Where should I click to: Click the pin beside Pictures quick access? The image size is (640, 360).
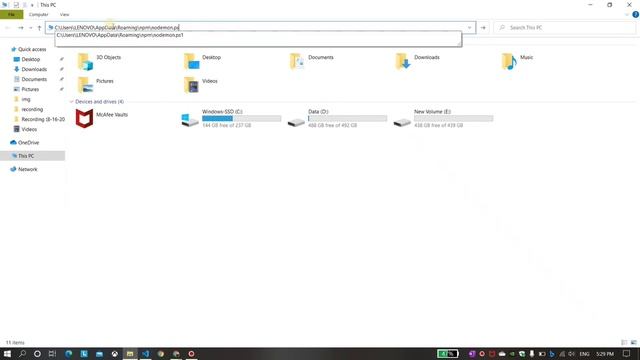click(x=62, y=89)
